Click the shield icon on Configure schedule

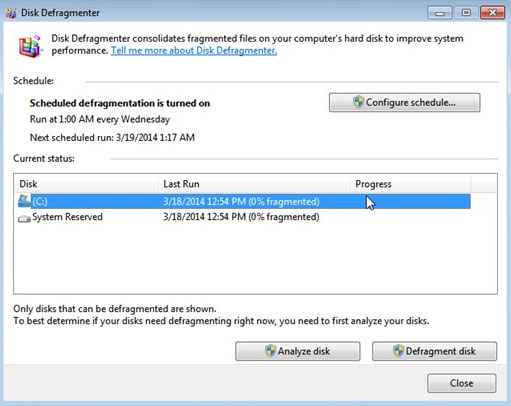point(358,102)
